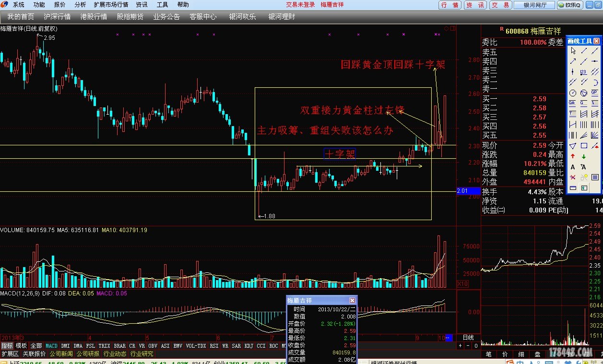
Task: Choose the green down-arrow marker tool
Action: click(584, 156)
